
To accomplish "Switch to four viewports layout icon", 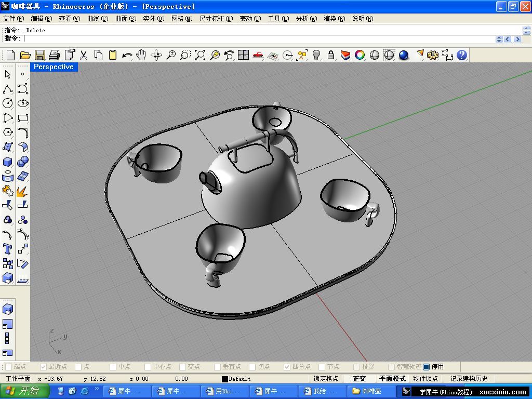I will (244, 55).
